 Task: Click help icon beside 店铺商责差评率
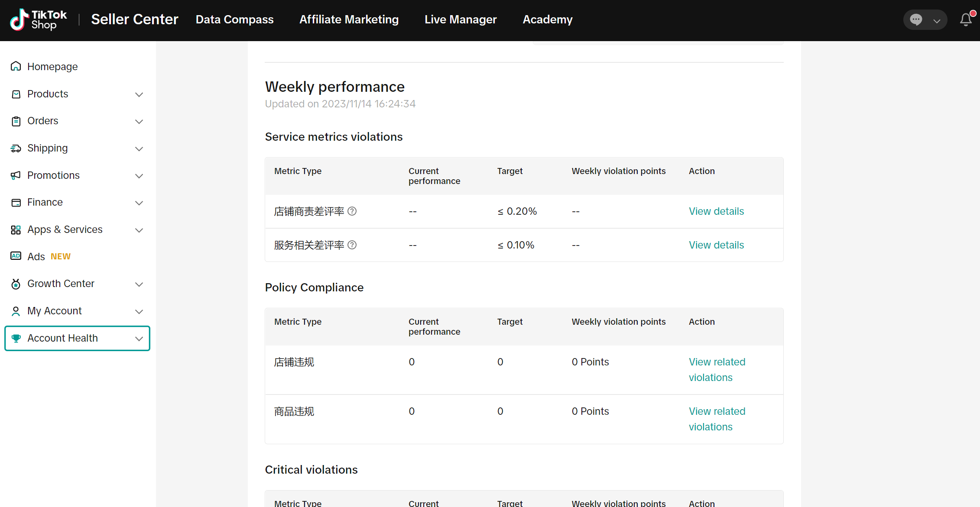[352, 211]
